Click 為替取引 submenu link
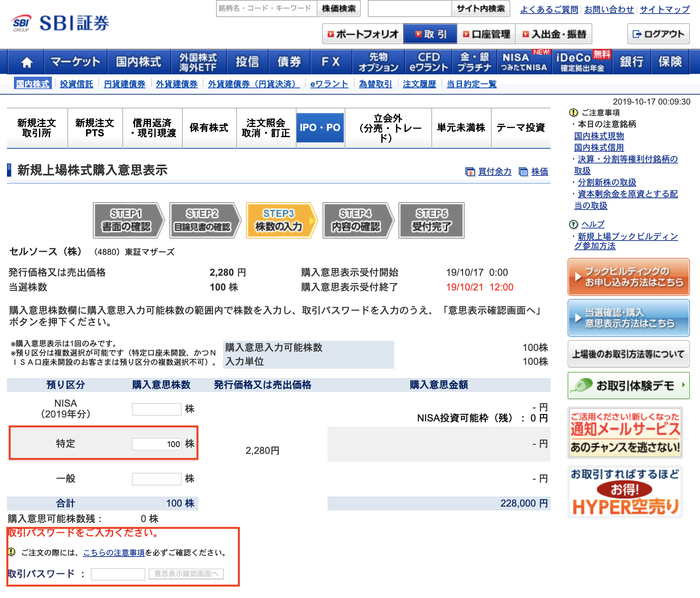 click(x=376, y=84)
